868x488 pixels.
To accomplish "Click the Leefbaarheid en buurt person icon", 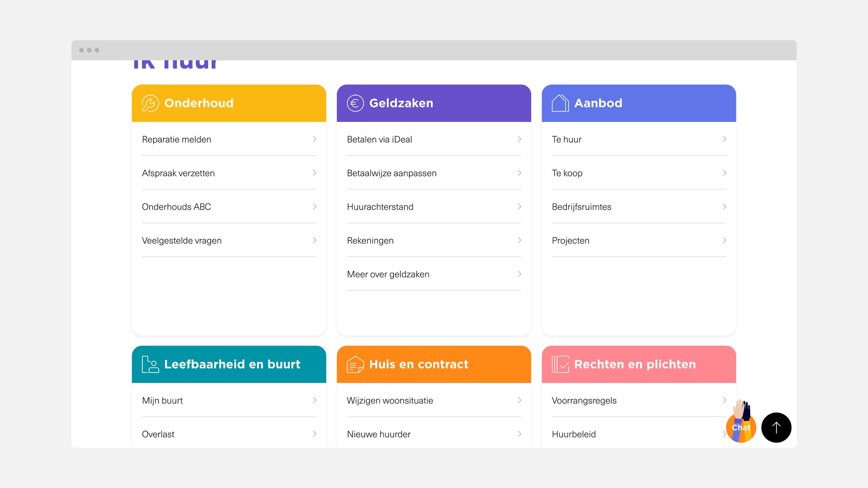I will pos(150,364).
